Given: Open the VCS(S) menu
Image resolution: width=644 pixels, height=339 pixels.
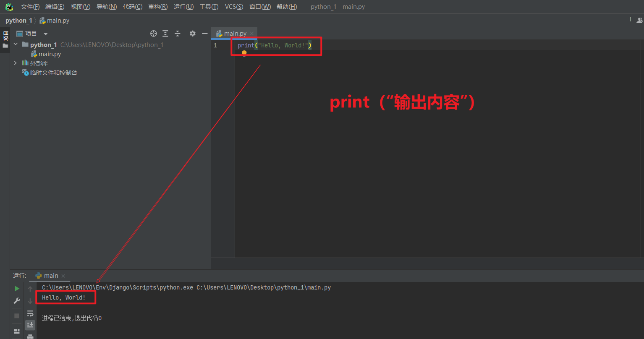Looking at the screenshot, I should [234, 7].
